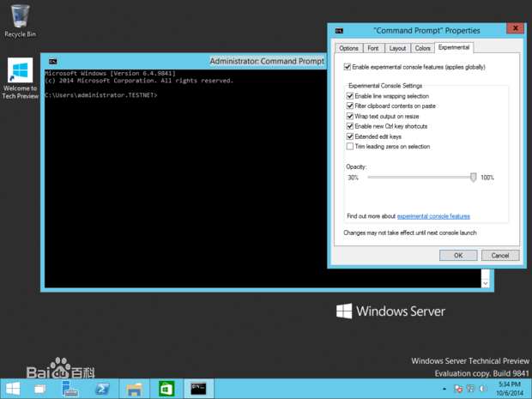
Task: Open the clock showing 5:34 PM
Action: [510, 389]
